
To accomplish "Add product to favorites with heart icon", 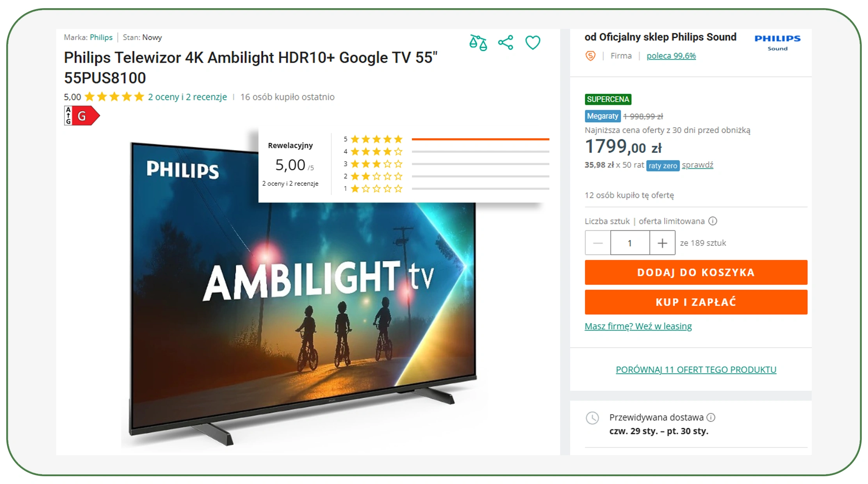I will pos(533,43).
